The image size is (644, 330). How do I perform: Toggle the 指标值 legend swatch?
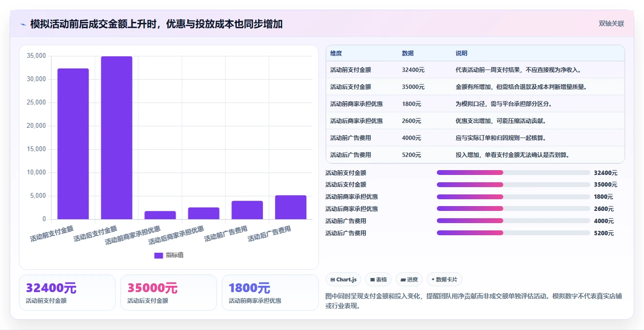click(x=159, y=255)
